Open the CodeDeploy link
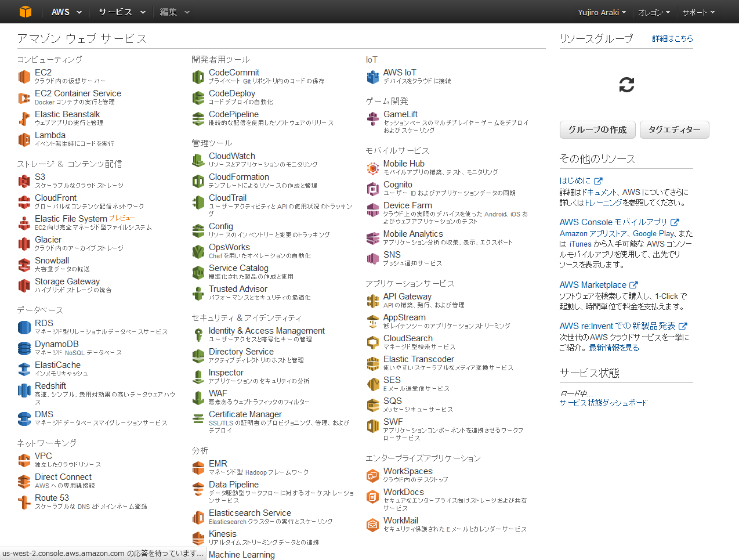739x560 pixels. (232, 93)
